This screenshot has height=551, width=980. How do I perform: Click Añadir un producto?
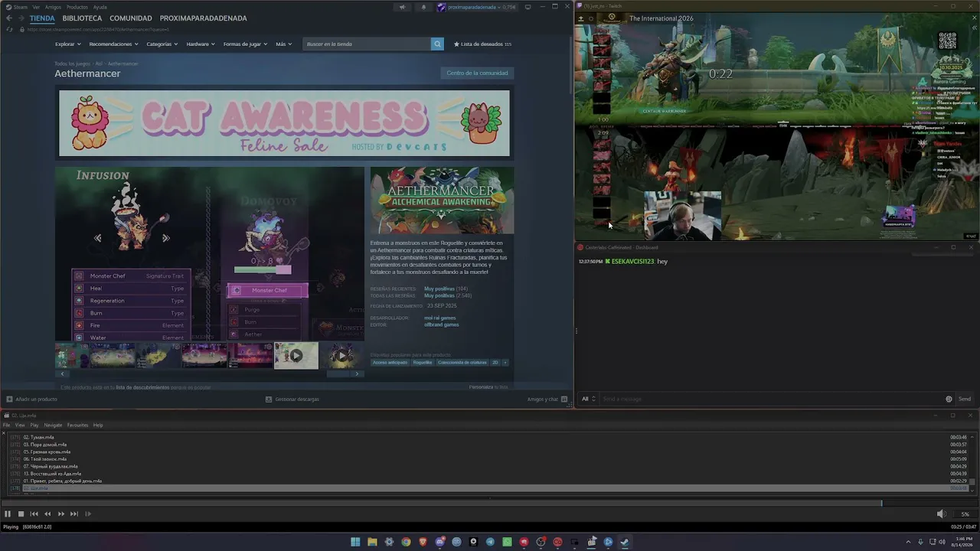coord(32,399)
